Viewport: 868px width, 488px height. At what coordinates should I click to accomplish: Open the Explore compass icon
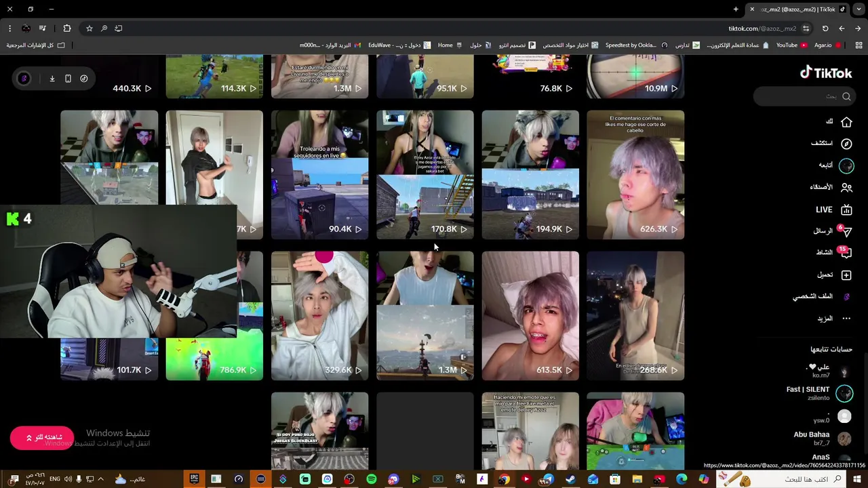[846, 144]
